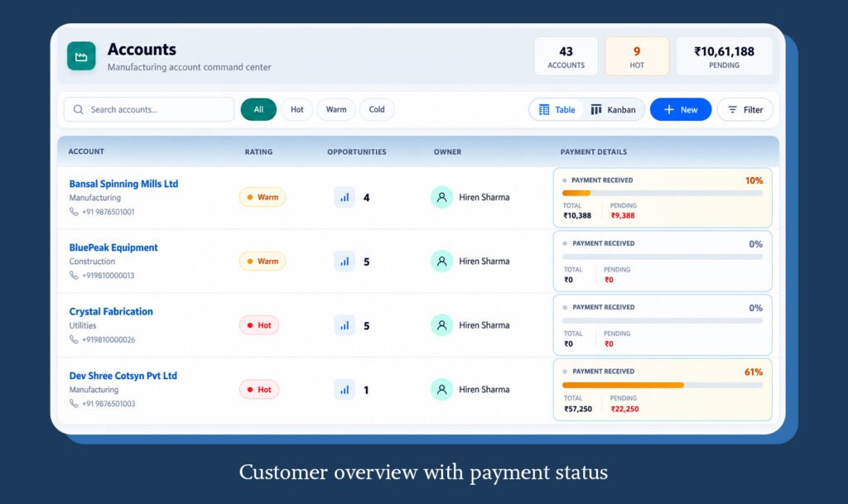
Task: Click Warm badge for Bansal Spinning Mills
Action: (263, 197)
